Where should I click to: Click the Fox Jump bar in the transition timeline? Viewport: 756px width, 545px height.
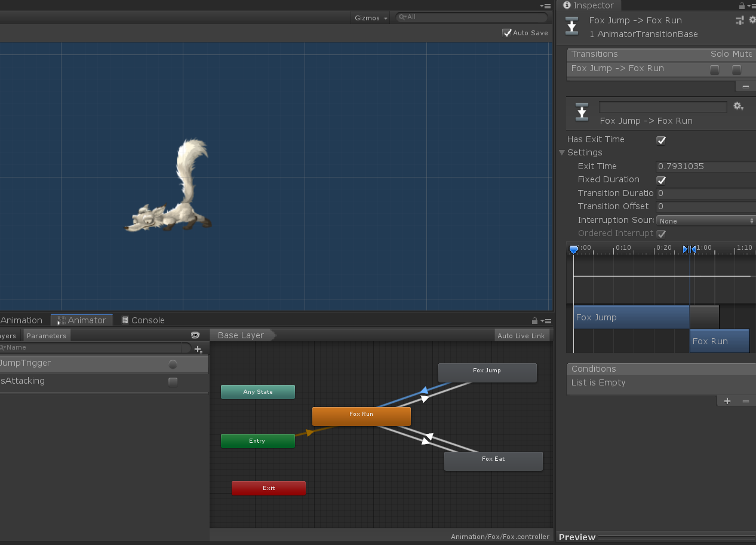coord(631,317)
